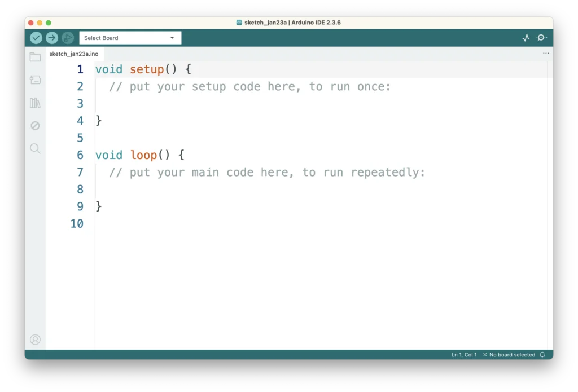Click the Ln 1, Col 1 position indicator
This screenshot has width=578, height=392.
point(464,355)
